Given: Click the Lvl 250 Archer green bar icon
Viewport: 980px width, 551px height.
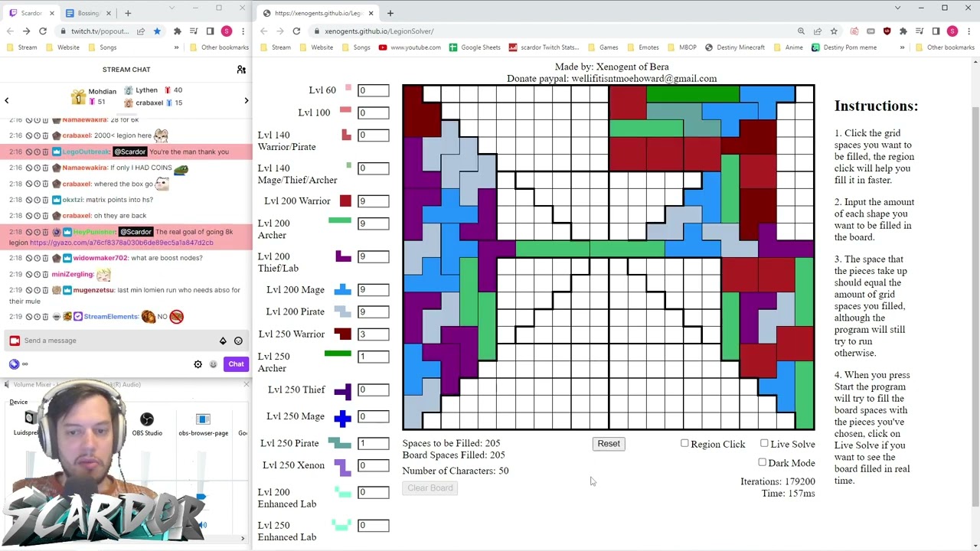Looking at the screenshot, I should pos(338,354).
